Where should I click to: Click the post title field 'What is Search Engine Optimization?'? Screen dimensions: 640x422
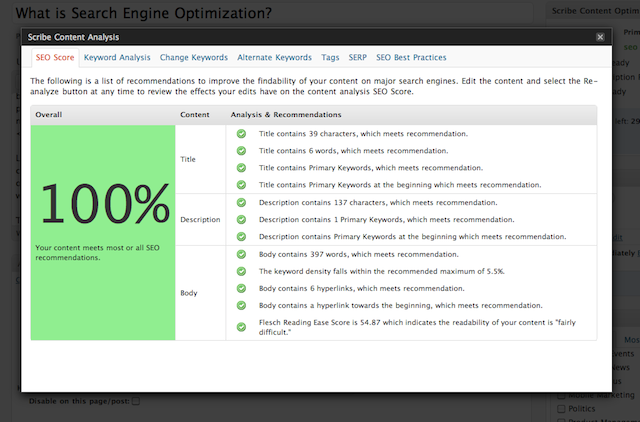(273, 13)
